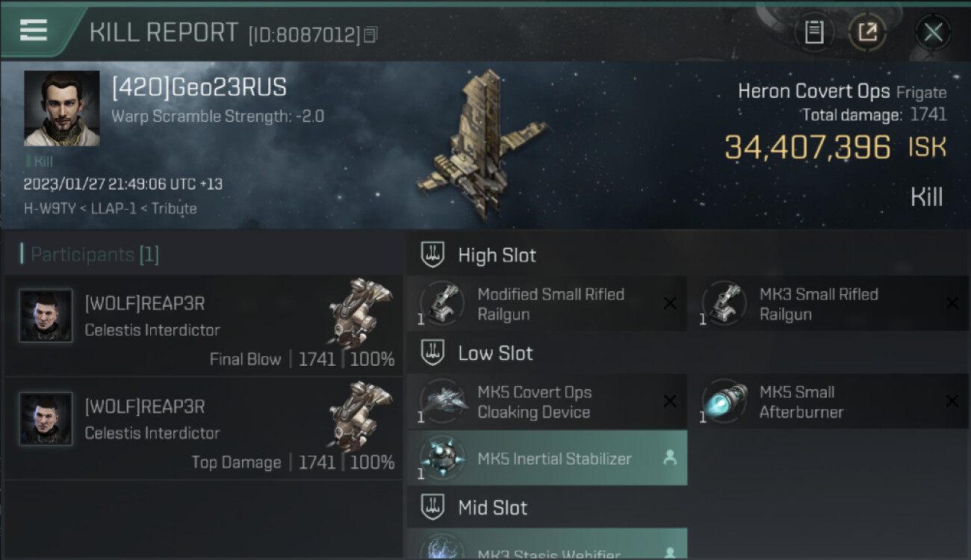Viewport: 971px width, 560px height.
Task: Click the Geo23RUS pilot portrait
Action: coord(62,108)
